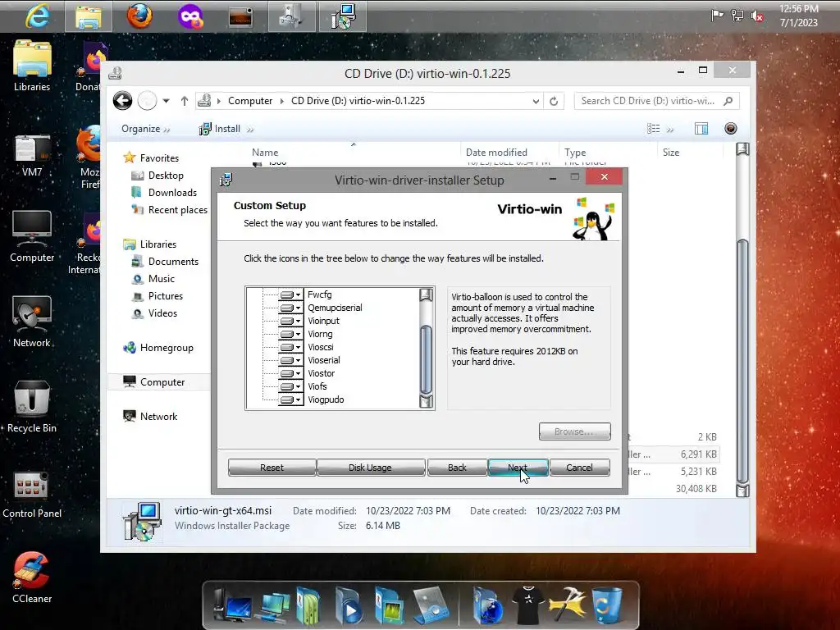Cancel the Virtio-win setup
This screenshot has height=630, width=840.
click(x=579, y=468)
